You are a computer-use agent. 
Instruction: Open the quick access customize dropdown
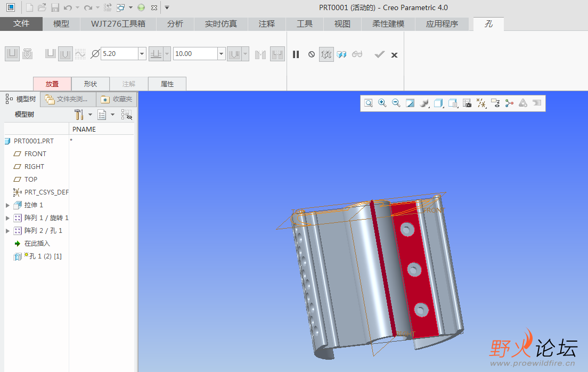(167, 7)
